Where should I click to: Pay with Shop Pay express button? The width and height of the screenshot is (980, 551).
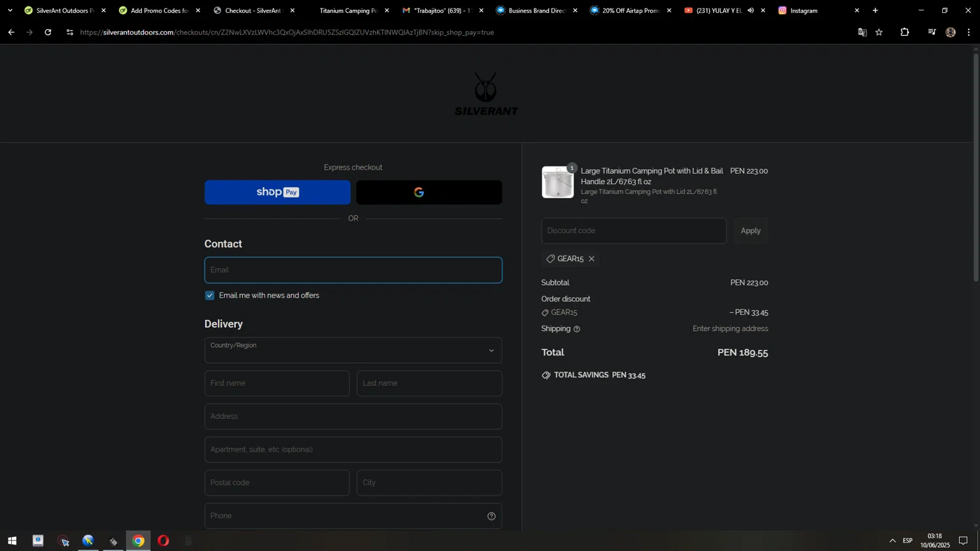(278, 192)
